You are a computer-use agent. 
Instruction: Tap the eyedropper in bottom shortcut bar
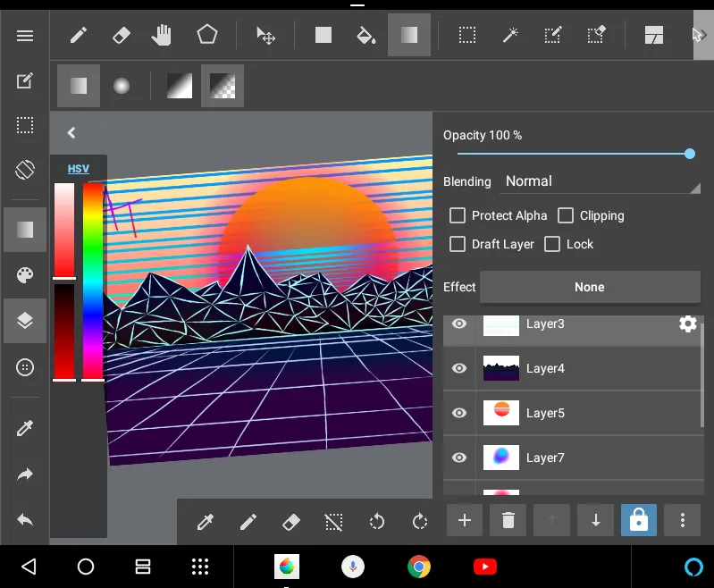205,522
